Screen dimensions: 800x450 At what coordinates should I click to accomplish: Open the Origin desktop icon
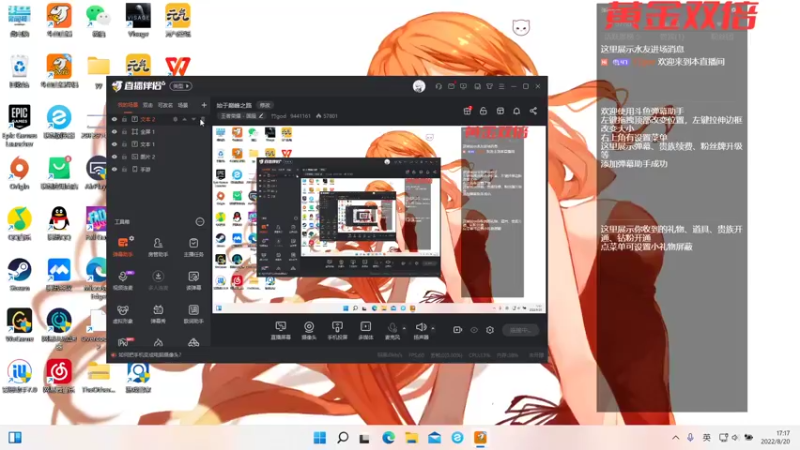[x=19, y=173]
